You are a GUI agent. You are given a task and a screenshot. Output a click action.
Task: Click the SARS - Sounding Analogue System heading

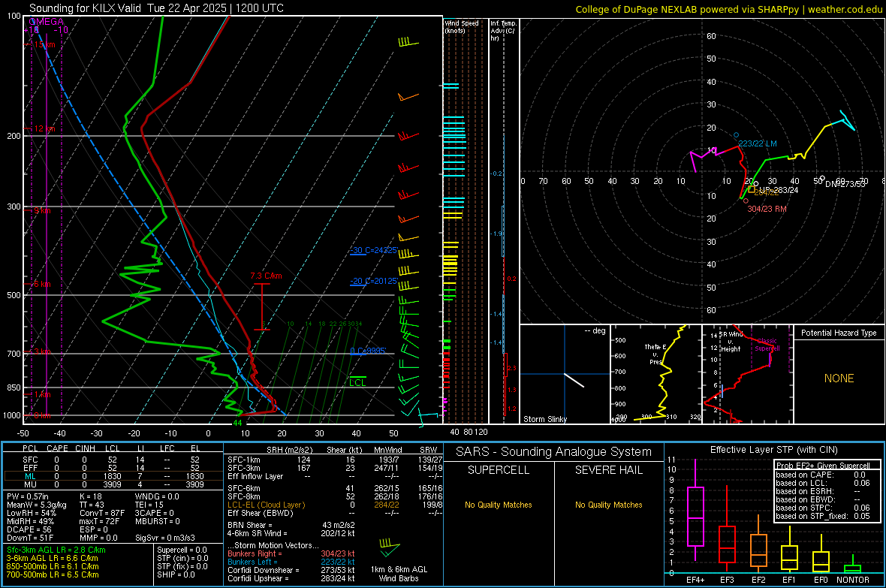(554, 452)
